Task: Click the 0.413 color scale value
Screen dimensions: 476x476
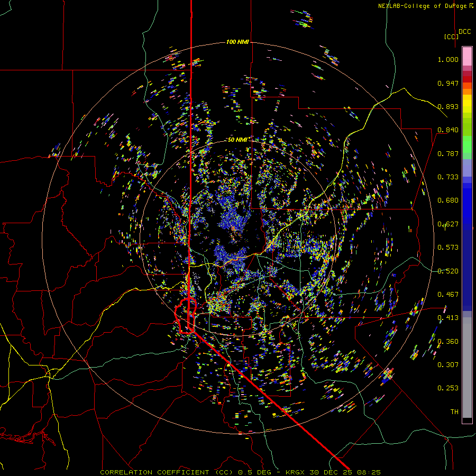Action: point(448,318)
